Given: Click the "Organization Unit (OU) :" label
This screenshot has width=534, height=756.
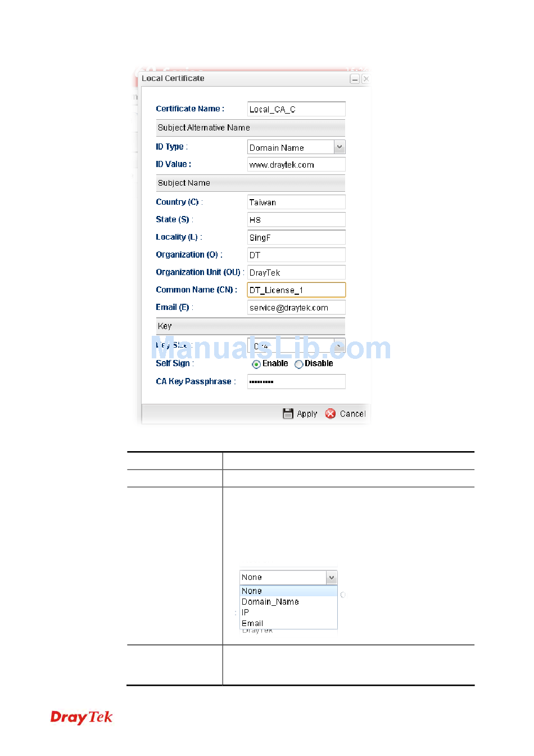Looking at the screenshot, I should [200, 273].
